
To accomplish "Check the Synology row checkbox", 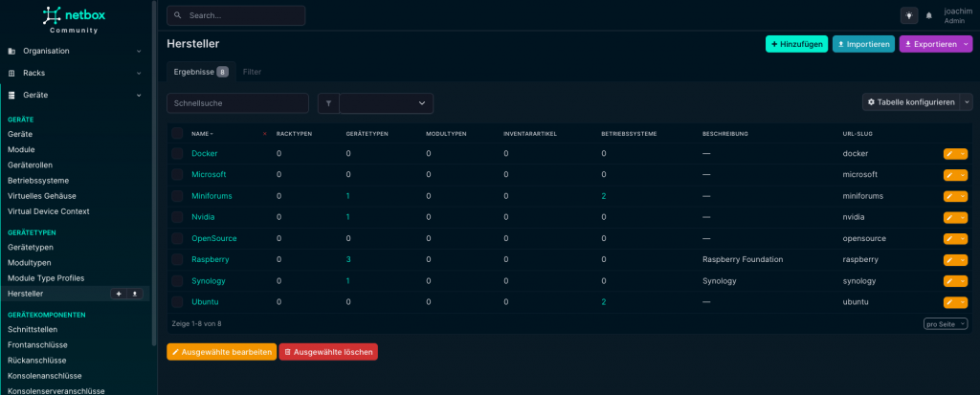I will point(177,281).
